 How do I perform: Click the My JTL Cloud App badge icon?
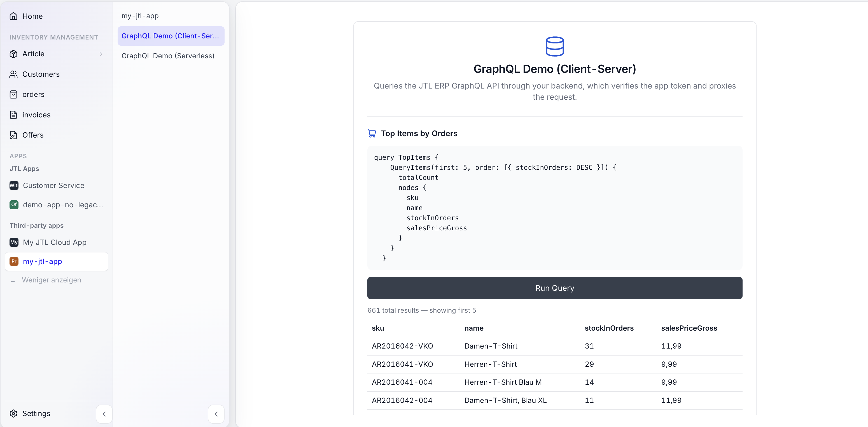[14, 242]
